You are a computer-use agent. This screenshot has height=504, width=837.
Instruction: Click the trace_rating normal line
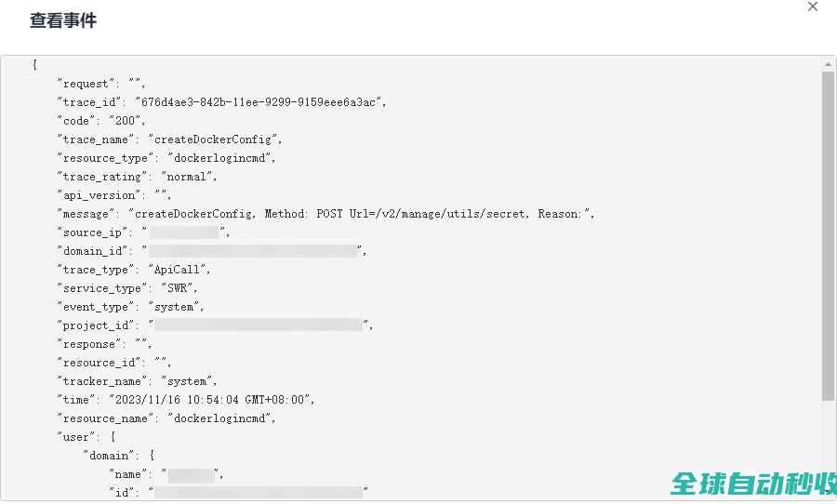click(137, 177)
